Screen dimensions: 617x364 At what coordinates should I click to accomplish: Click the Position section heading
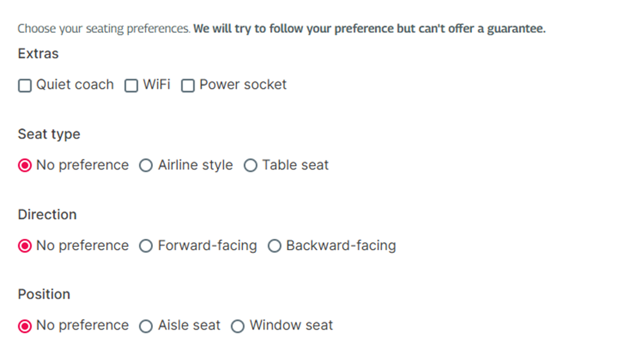click(44, 295)
